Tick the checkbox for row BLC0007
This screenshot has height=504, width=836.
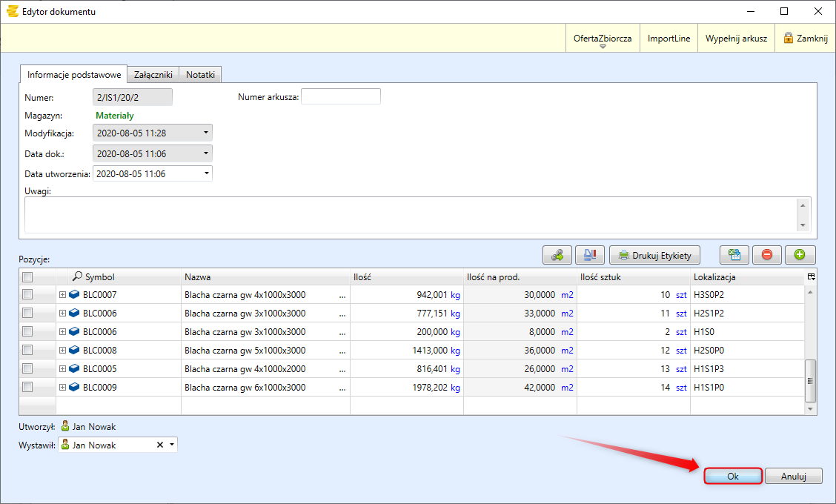point(27,295)
